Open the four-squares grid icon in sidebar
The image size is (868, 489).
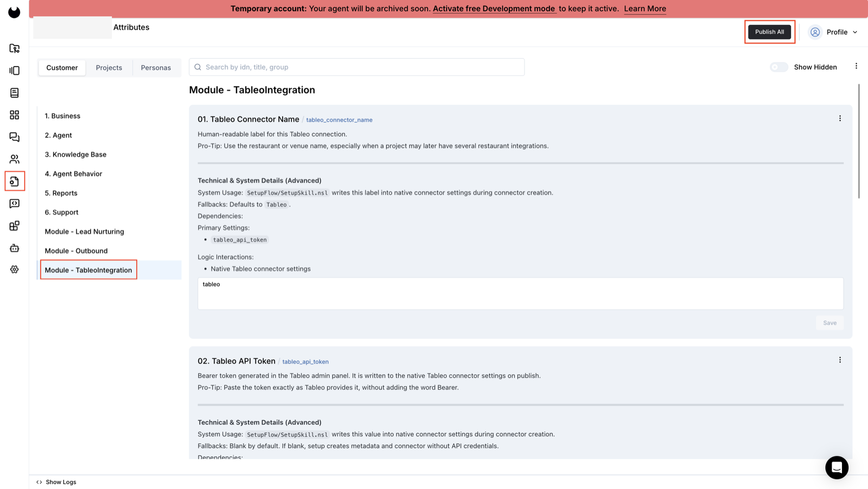click(x=14, y=115)
